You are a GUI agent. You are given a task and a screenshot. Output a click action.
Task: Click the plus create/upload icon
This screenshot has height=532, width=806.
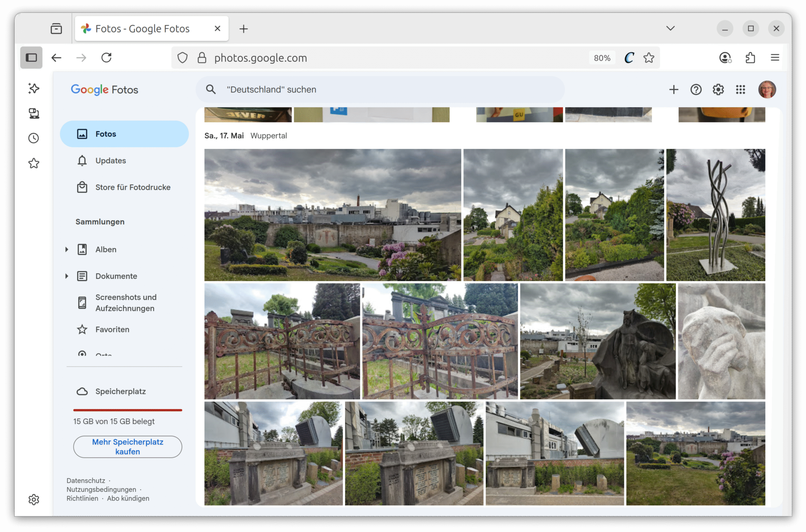[673, 90]
